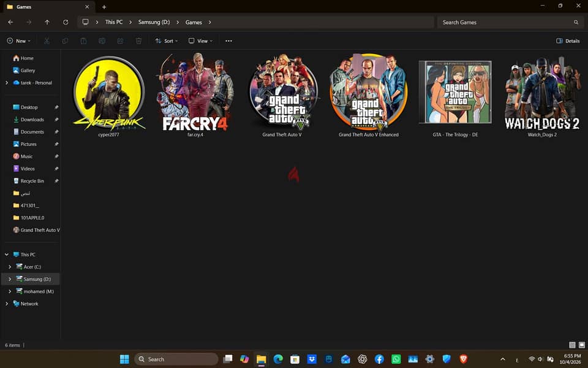Select the Watch_Dogs 2 folder
588x368 pixels.
(x=542, y=96)
